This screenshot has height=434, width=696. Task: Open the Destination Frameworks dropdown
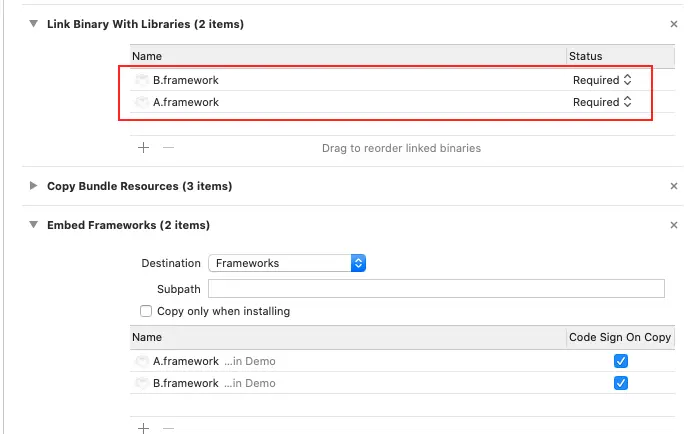(287, 263)
